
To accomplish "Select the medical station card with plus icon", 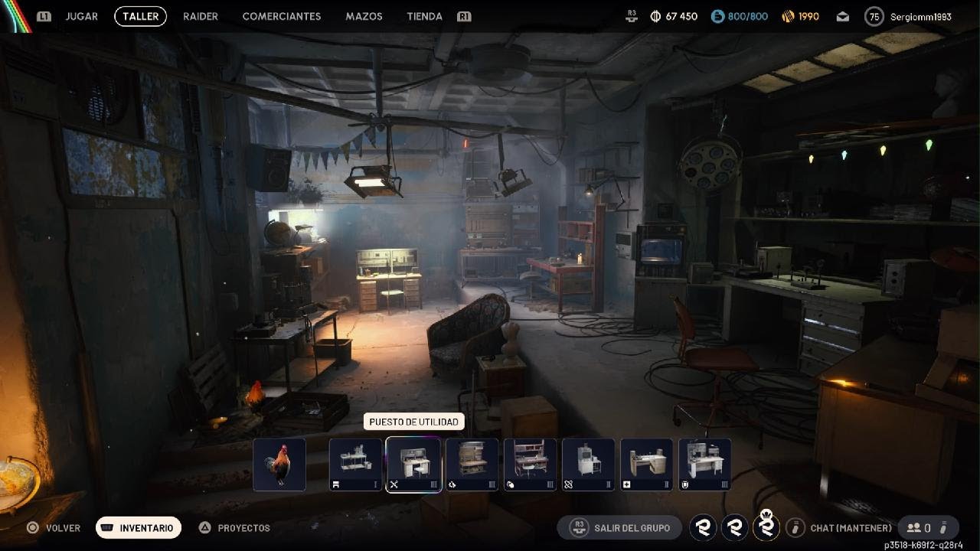I will (x=647, y=465).
